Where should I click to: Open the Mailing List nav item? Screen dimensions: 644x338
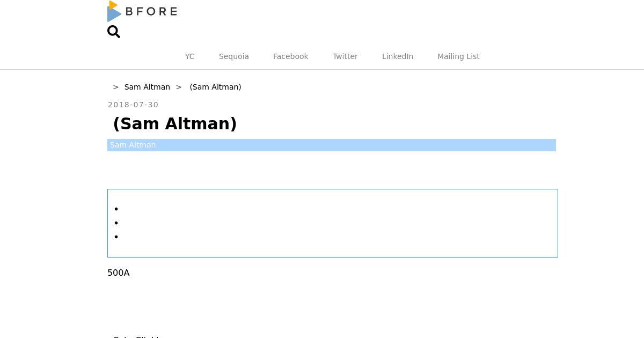[x=458, y=56]
